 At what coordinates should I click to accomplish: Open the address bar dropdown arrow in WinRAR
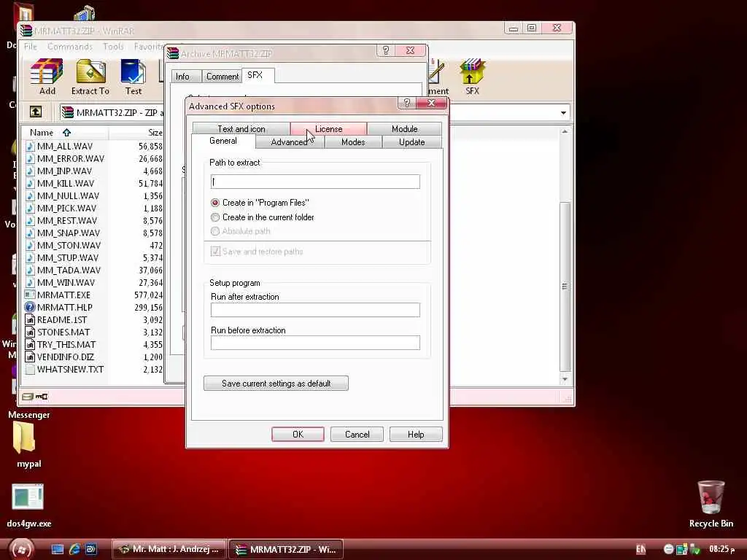coord(563,113)
